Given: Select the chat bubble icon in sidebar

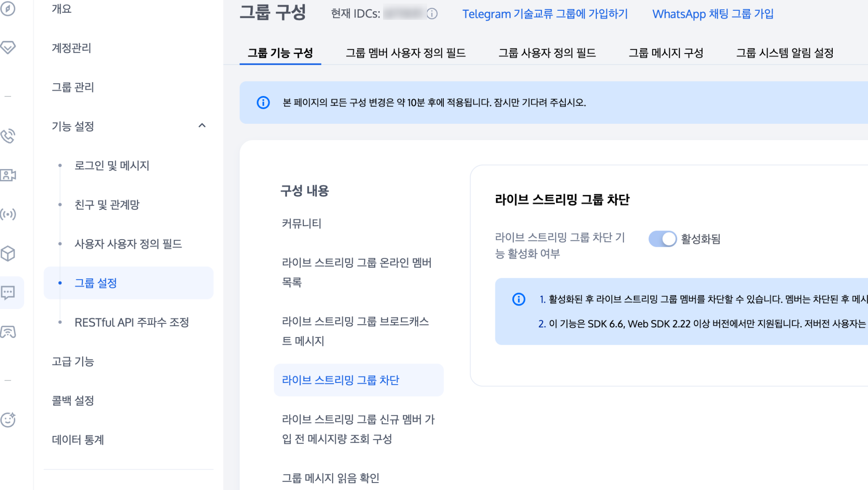Looking at the screenshot, I should (x=8, y=292).
